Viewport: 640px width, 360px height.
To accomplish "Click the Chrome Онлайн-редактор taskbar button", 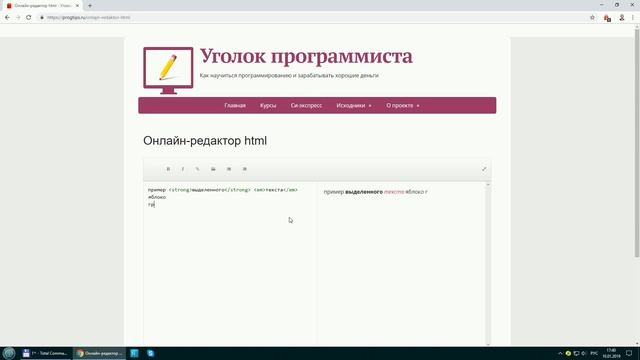I will pos(100,353).
